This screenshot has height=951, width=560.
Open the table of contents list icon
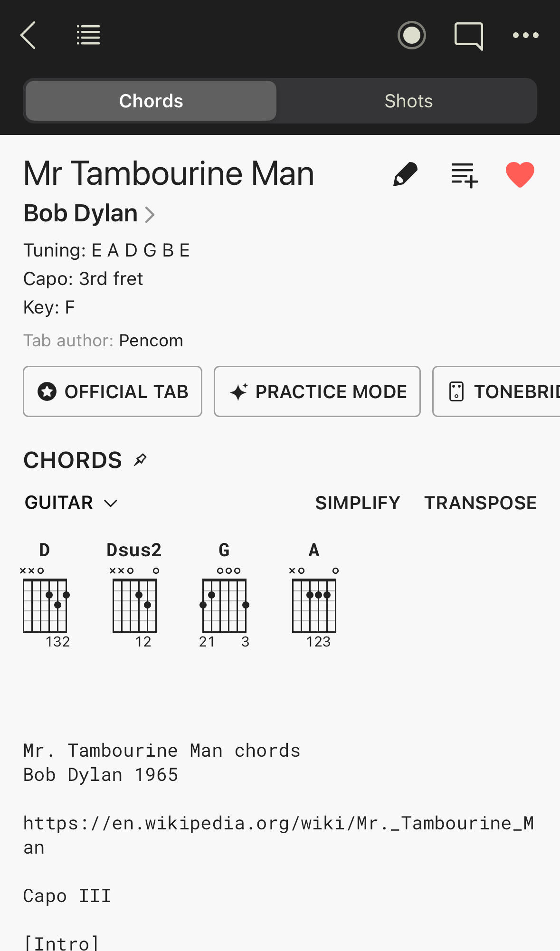coord(88,35)
